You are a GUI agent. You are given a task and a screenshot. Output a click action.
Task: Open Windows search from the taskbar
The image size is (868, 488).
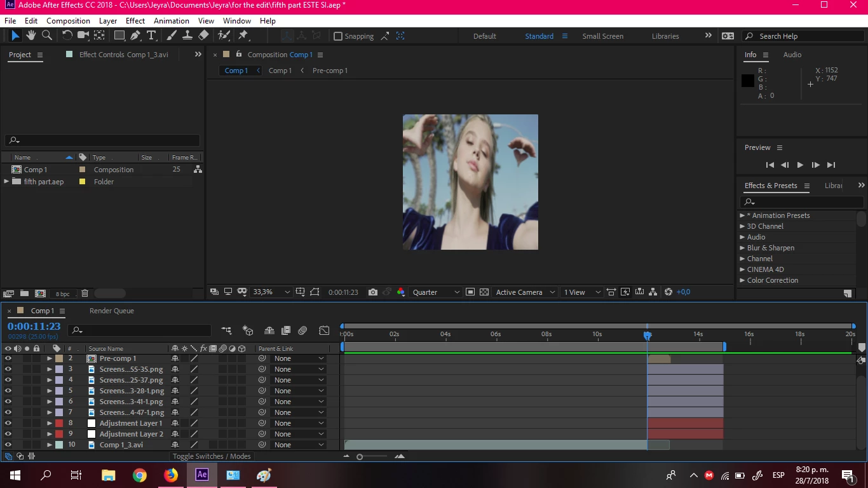click(46, 475)
